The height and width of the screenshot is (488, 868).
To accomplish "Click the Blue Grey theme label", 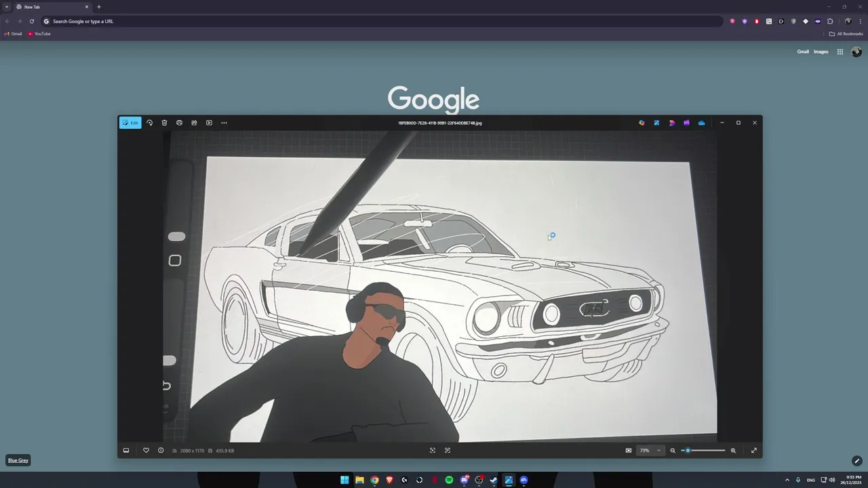I will pos(18,460).
